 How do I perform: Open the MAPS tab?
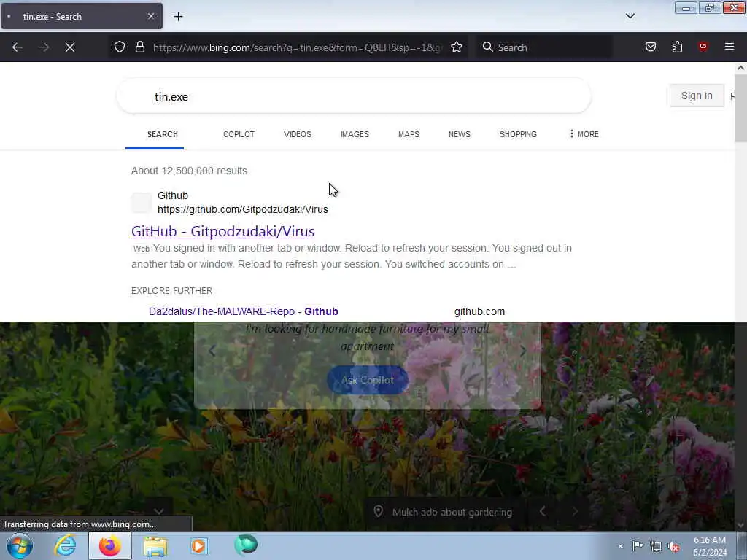(x=409, y=134)
